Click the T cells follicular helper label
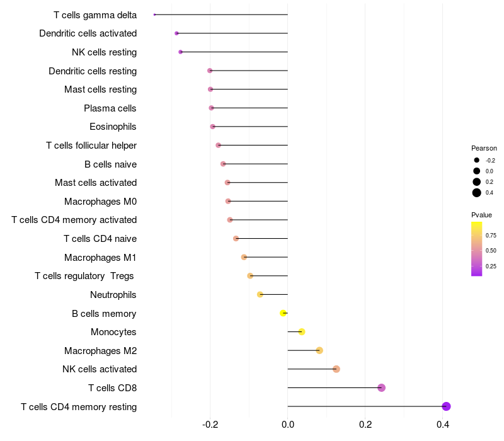 click(x=91, y=146)
